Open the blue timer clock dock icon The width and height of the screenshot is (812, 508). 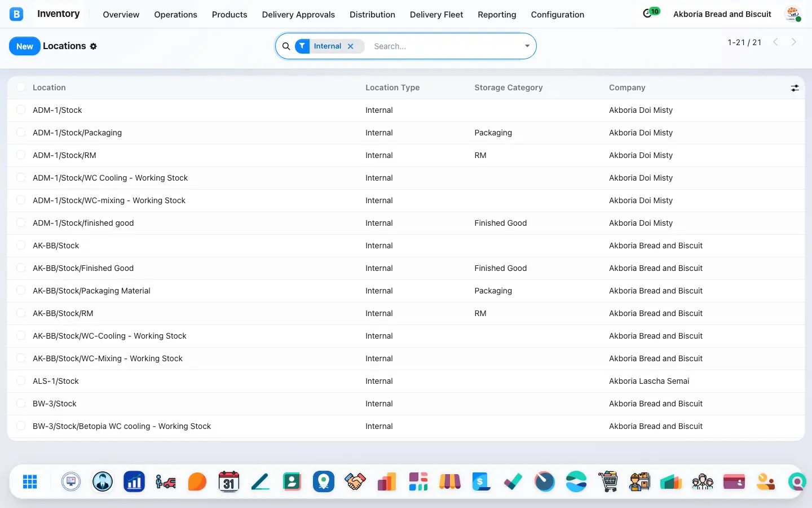(x=545, y=481)
